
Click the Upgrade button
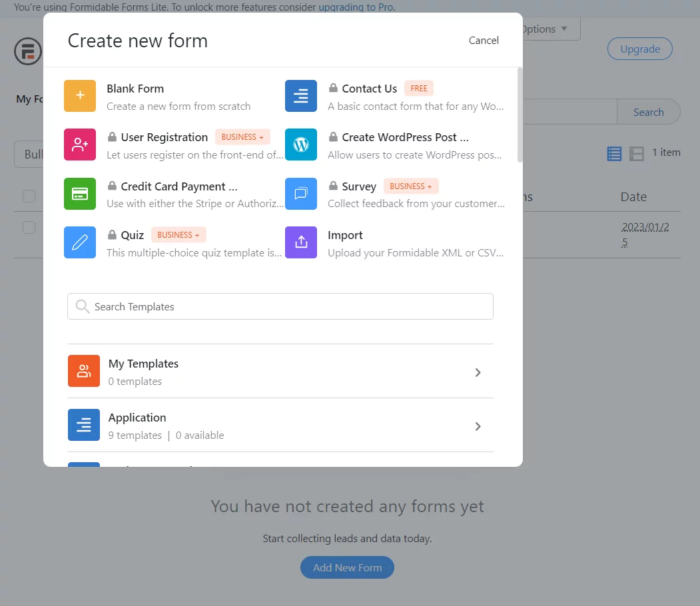640,49
